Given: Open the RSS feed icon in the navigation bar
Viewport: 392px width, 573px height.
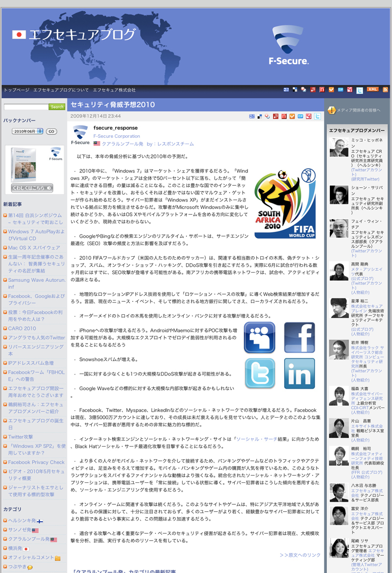Looking at the screenshot, I should tap(385, 90).
